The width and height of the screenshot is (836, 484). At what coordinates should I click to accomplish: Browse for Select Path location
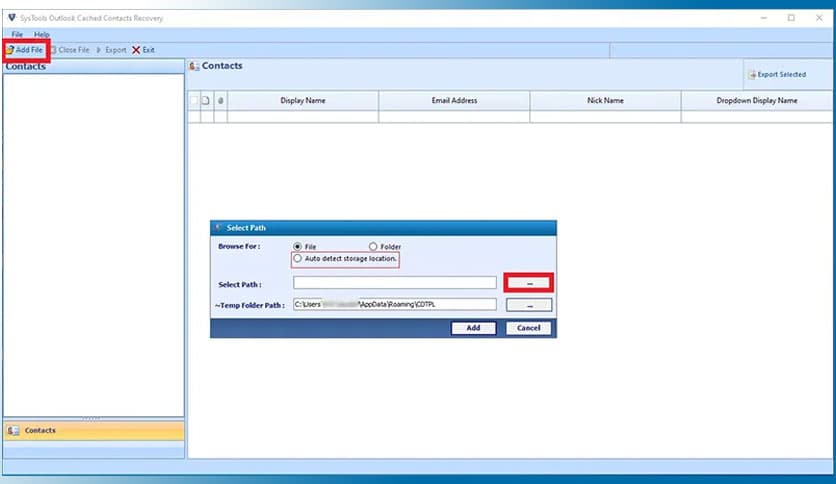[x=528, y=283]
